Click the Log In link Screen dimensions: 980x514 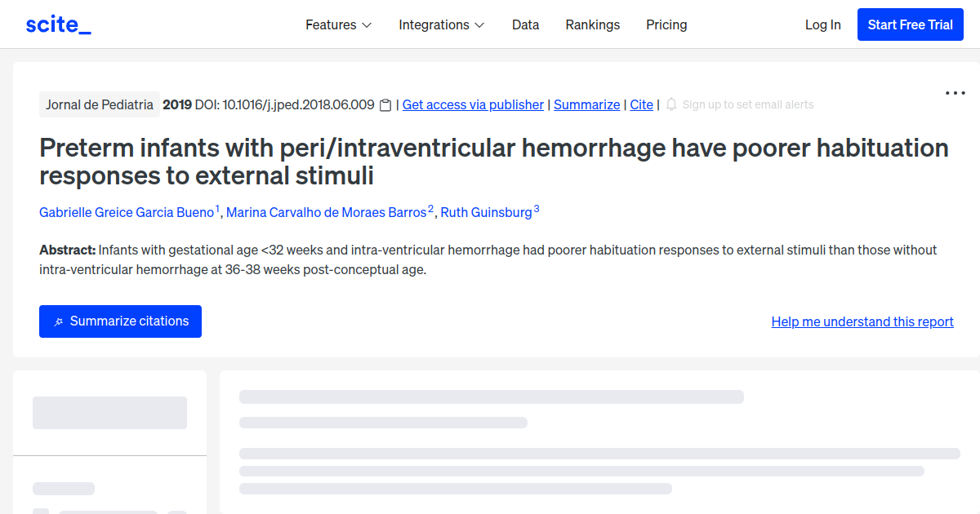click(x=822, y=24)
